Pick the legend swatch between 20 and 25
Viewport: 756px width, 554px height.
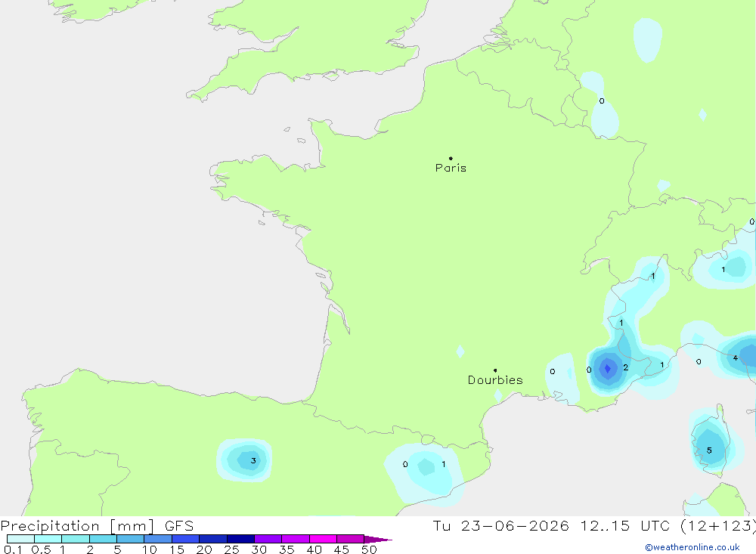(213, 539)
